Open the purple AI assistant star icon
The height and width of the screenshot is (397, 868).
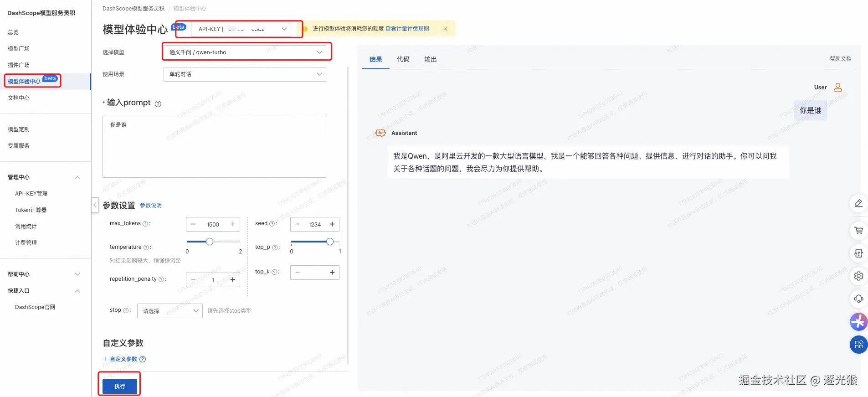858,322
